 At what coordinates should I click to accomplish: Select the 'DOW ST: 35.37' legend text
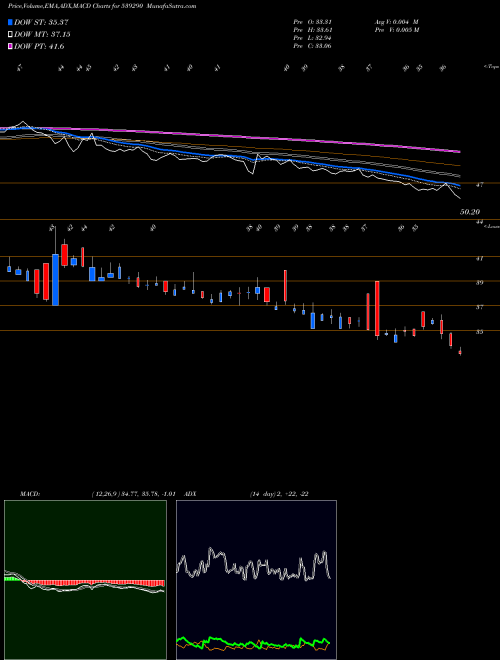tap(41, 22)
